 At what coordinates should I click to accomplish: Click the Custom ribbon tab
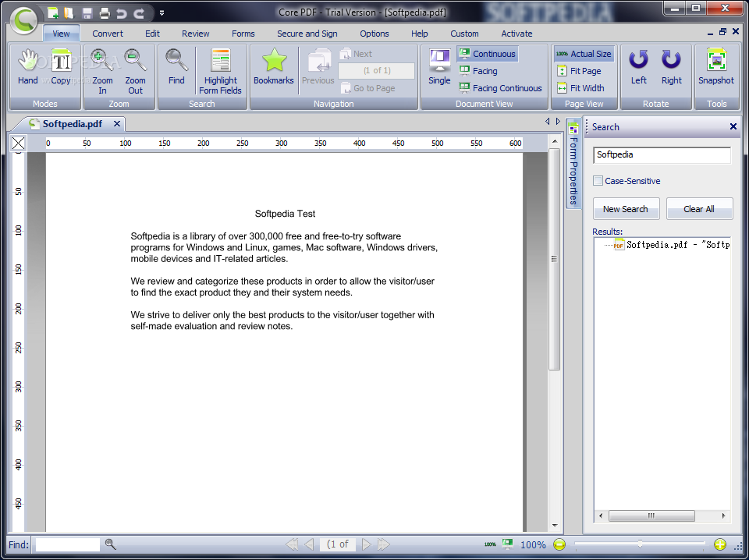coord(464,34)
